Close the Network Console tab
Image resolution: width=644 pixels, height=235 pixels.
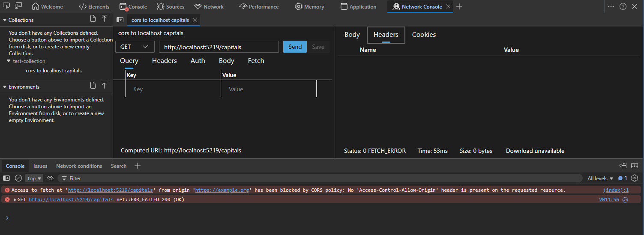tap(448, 6)
